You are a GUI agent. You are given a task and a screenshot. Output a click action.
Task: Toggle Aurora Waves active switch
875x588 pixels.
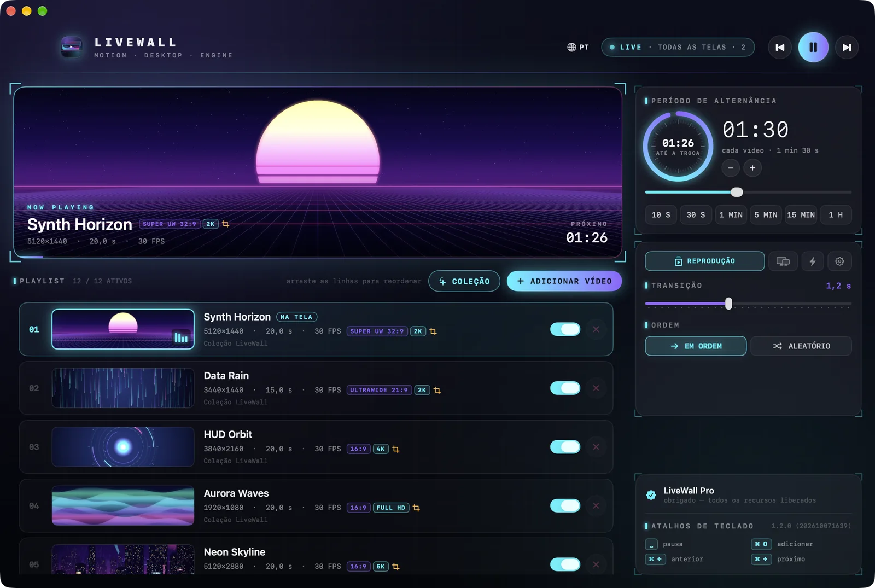point(565,505)
